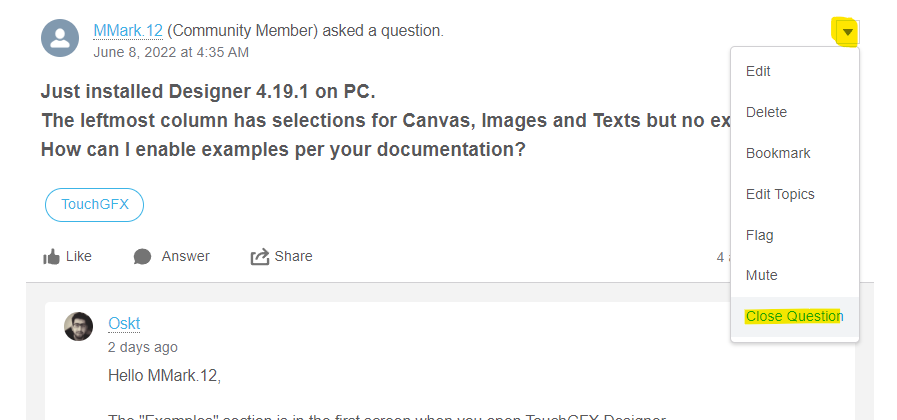Viewport: 897px width, 420px height.
Task: Click the TouchGFX topic tag
Action: coord(94,205)
